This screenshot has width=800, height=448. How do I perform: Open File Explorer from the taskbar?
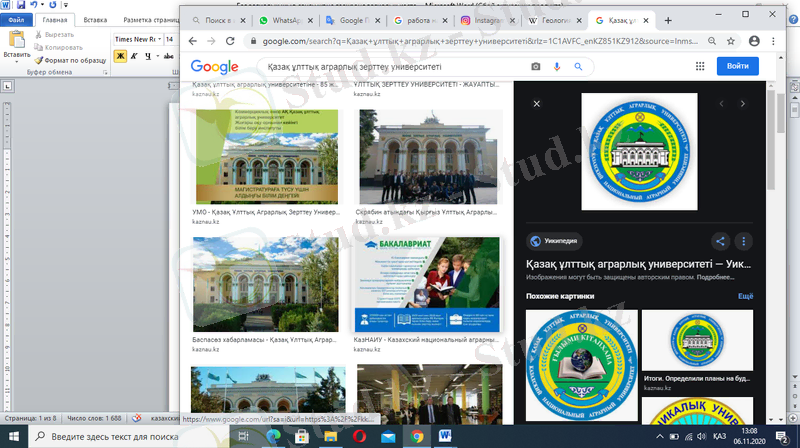(x=331, y=436)
